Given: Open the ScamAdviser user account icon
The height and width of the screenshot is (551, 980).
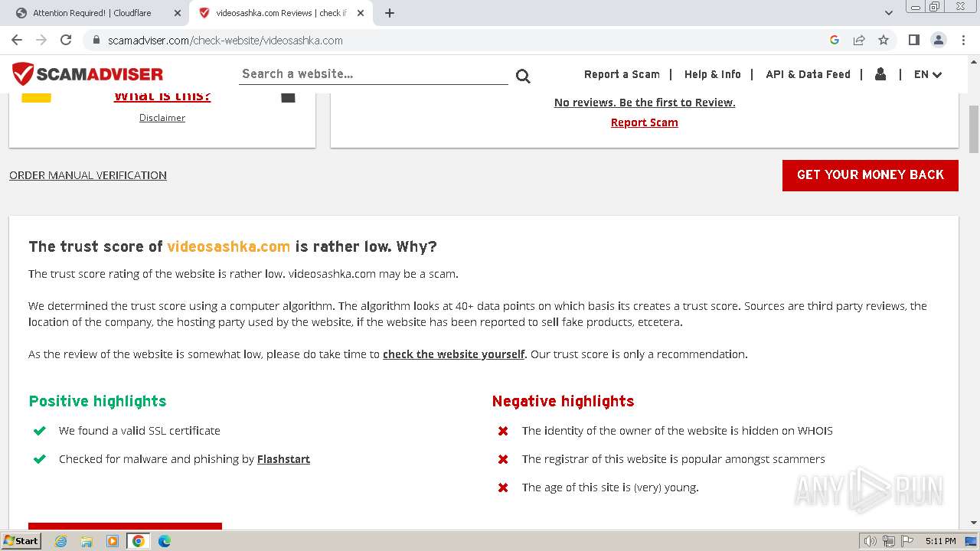Looking at the screenshot, I should pos(880,74).
